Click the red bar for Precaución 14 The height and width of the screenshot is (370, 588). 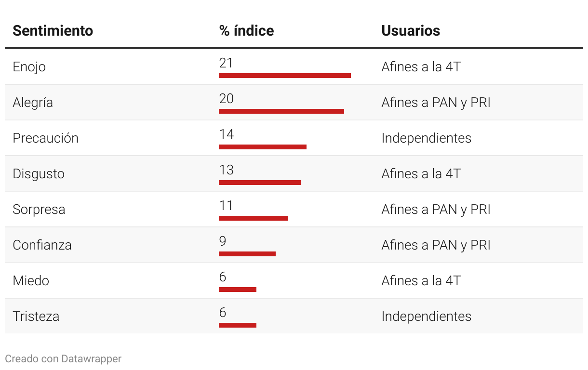pyautogui.click(x=263, y=147)
